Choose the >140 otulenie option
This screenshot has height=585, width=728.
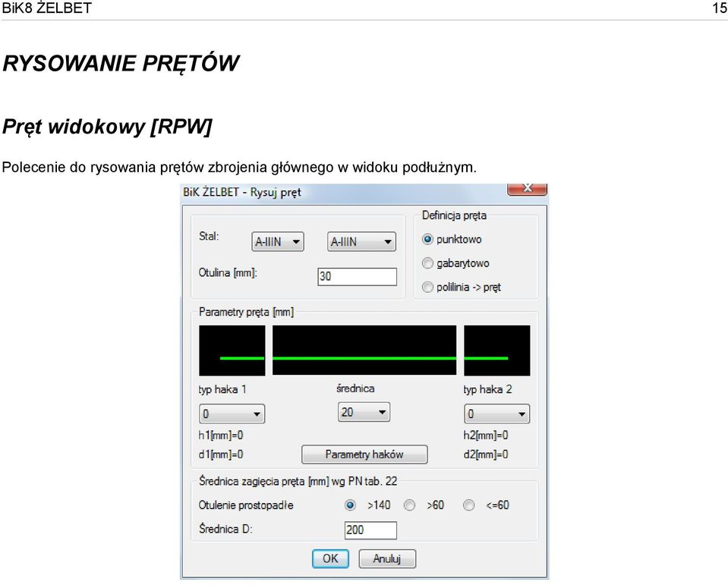click(351, 505)
